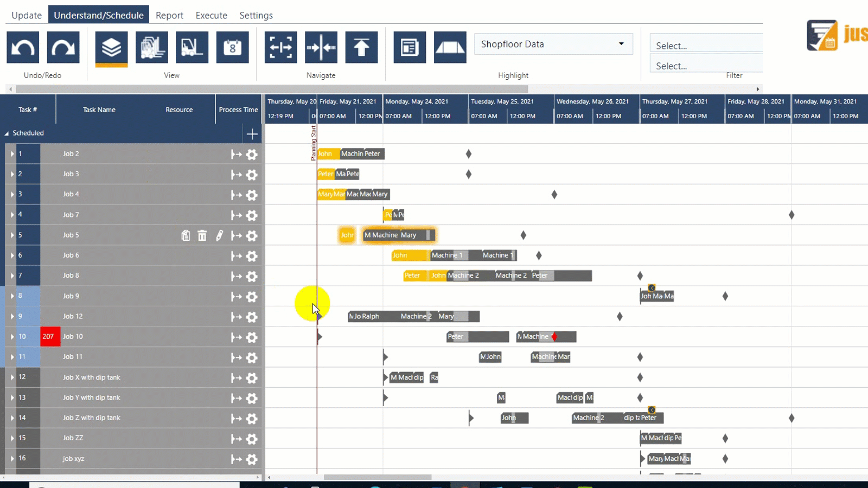Edit Job 5 with pencil icon

(x=219, y=235)
